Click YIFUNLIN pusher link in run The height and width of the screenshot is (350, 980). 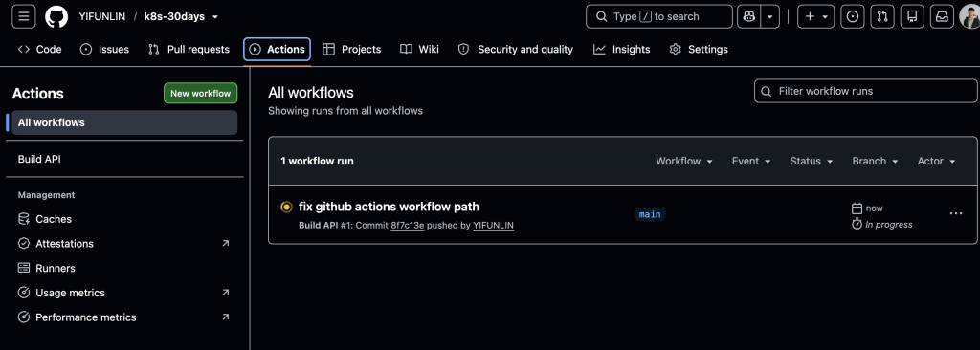pyautogui.click(x=493, y=225)
